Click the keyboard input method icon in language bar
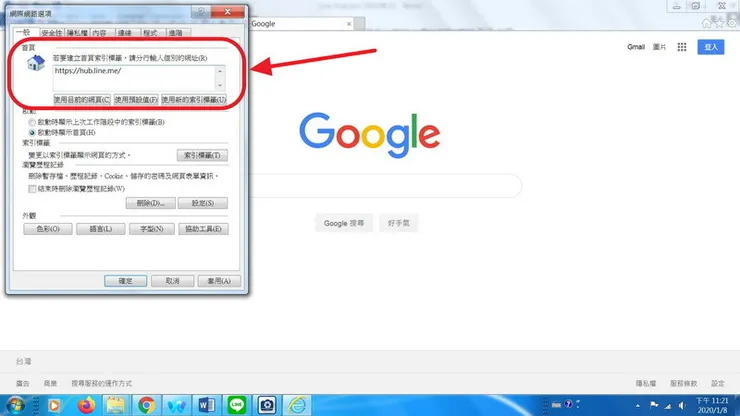This screenshot has height=416, width=740. click(x=556, y=405)
